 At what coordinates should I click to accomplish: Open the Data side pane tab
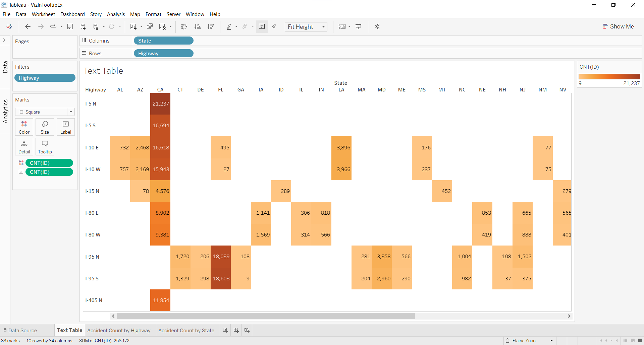click(x=5, y=67)
